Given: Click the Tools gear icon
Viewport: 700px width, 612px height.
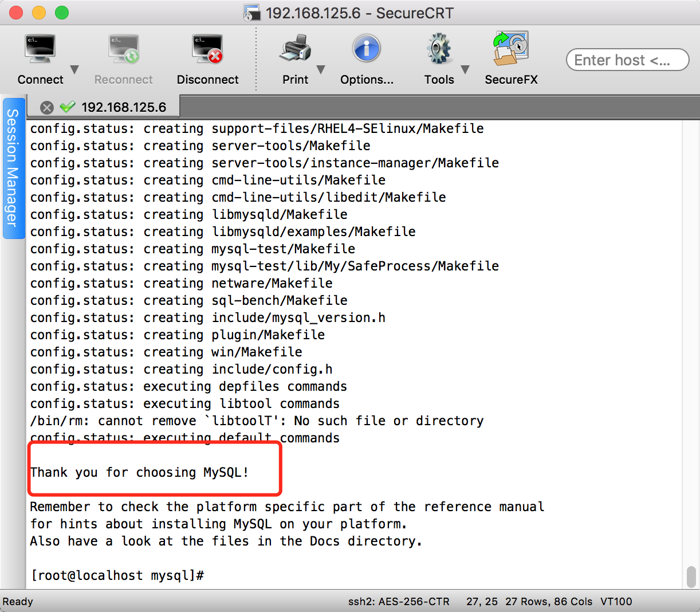Looking at the screenshot, I should tap(439, 49).
